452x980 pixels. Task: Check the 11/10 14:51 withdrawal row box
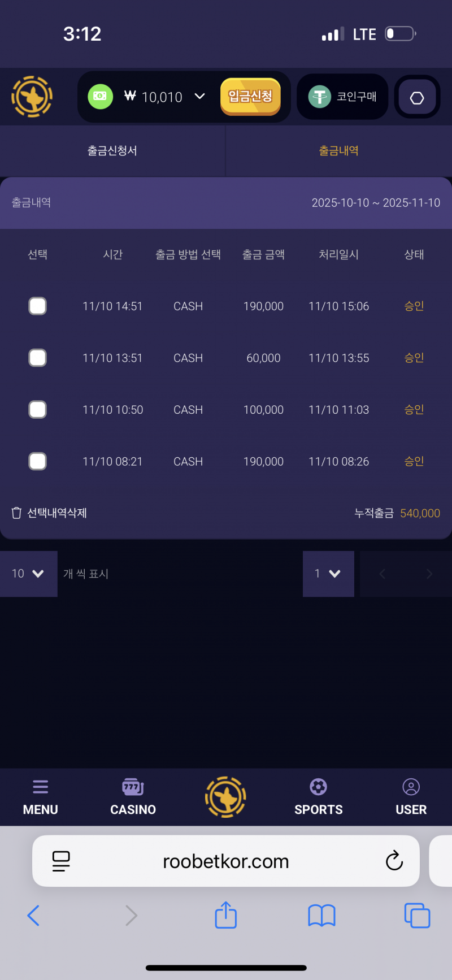coord(37,306)
